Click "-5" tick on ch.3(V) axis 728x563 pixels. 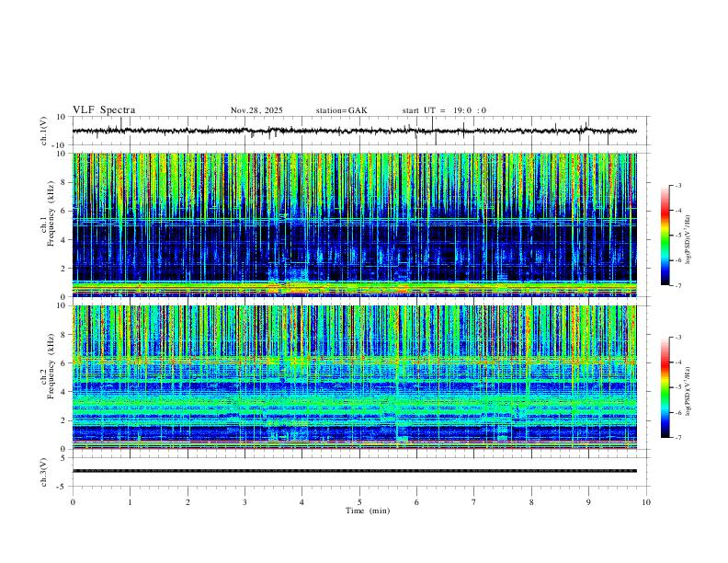click(63, 487)
